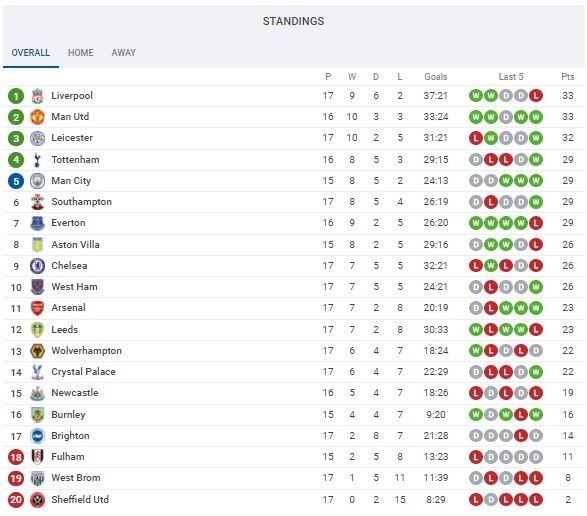The height and width of the screenshot is (516, 587).
Task: Click the Tottenham cockerel crest
Action: pyautogui.click(x=37, y=160)
